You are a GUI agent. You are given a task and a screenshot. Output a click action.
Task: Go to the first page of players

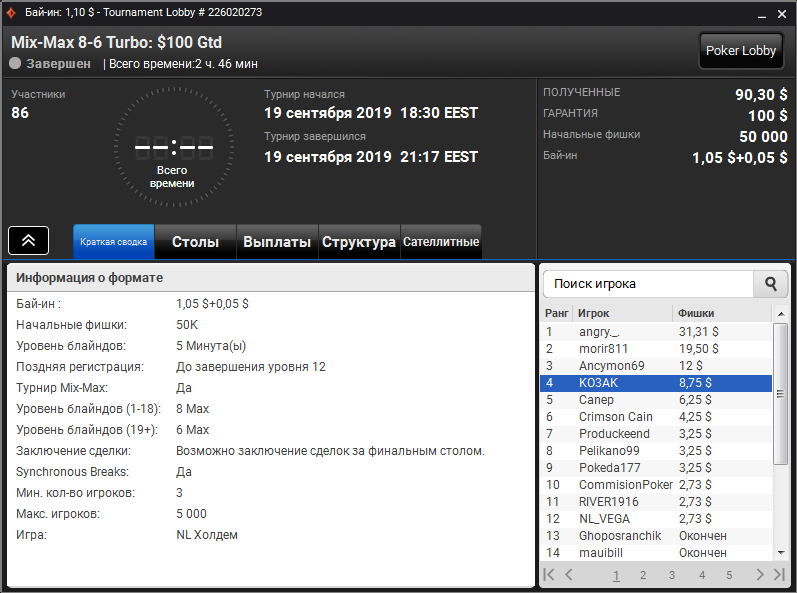(549, 574)
